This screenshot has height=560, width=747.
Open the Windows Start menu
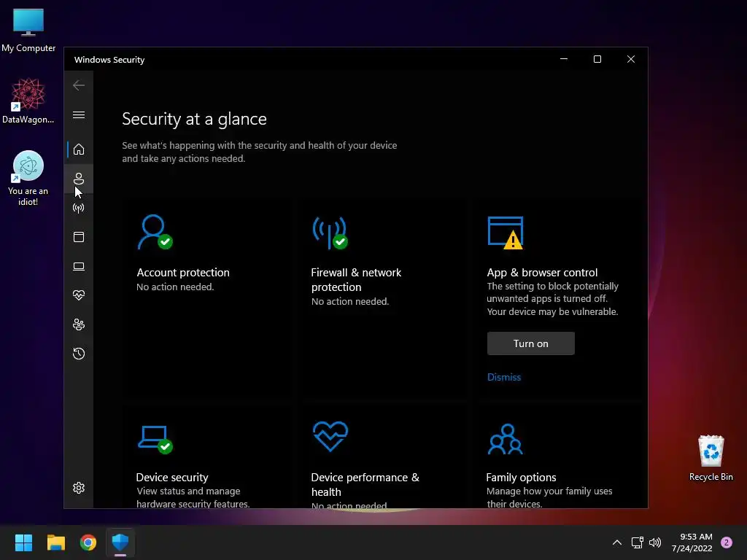[x=23, y=542]
